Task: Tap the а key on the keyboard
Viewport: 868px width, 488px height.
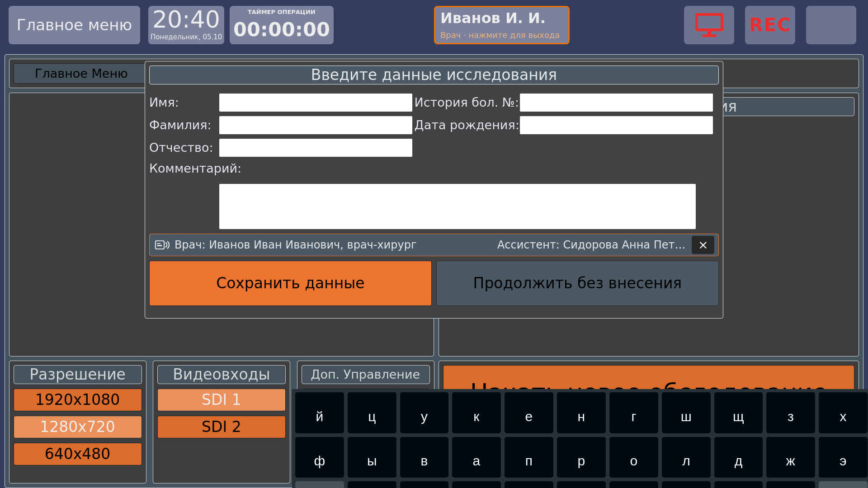Action: (476, 457)
